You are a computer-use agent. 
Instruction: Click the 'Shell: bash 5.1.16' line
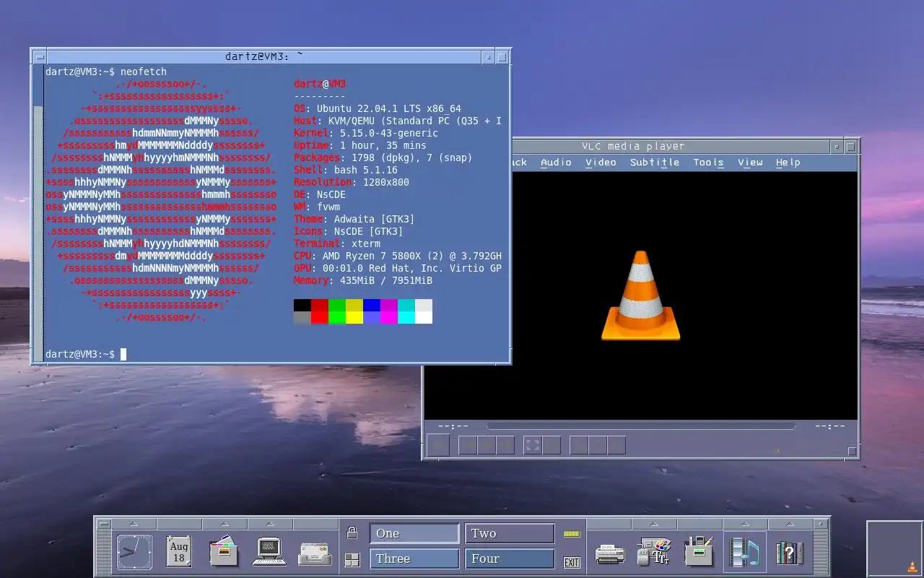point(345,170)
